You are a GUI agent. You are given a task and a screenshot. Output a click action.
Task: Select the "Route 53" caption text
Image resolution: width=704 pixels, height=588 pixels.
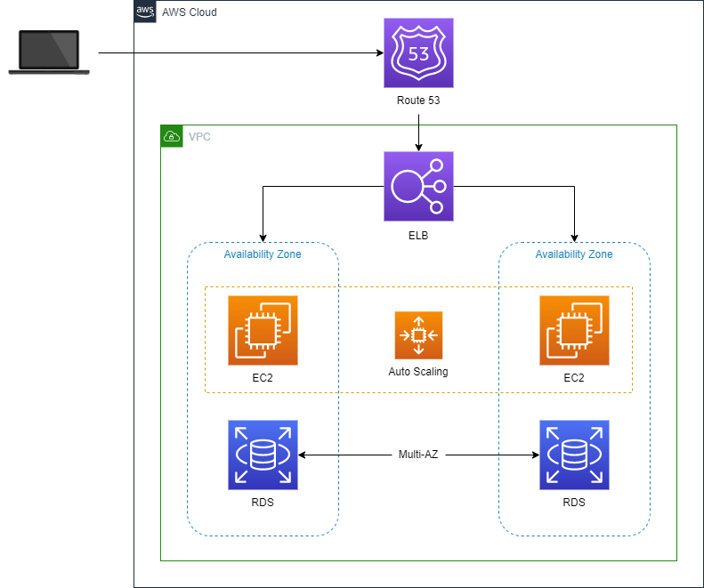pos(418,101)
